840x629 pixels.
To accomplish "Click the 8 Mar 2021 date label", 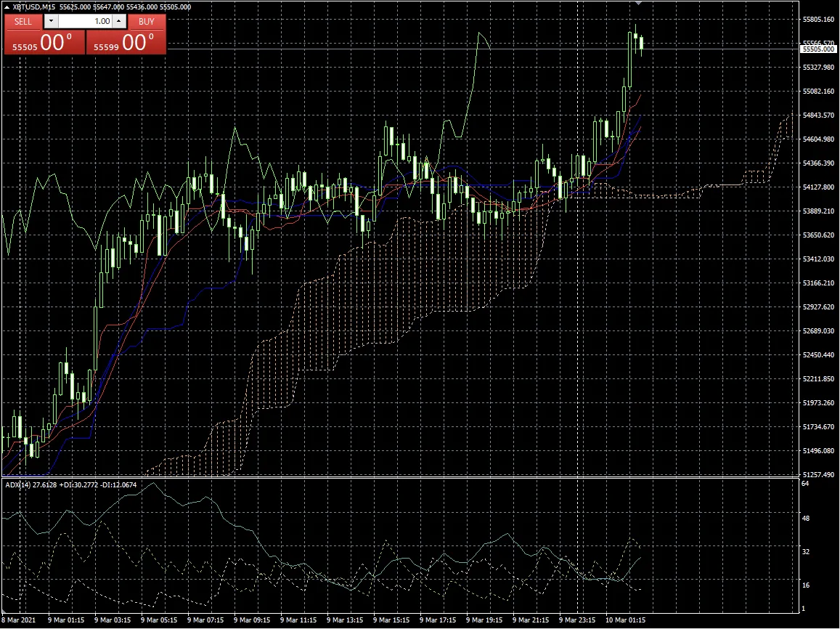I will coord(19,620).
